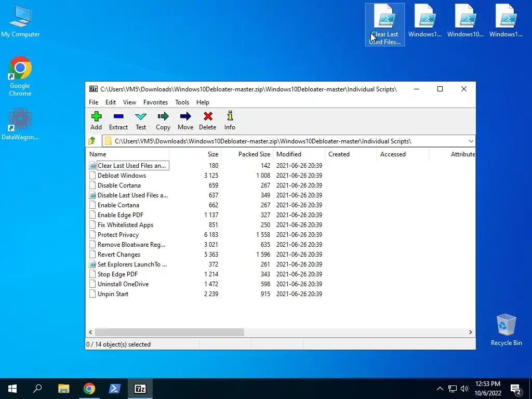Screen dimensions: 532x399
Task: Sort by Name column header
Action: [128, 154]
